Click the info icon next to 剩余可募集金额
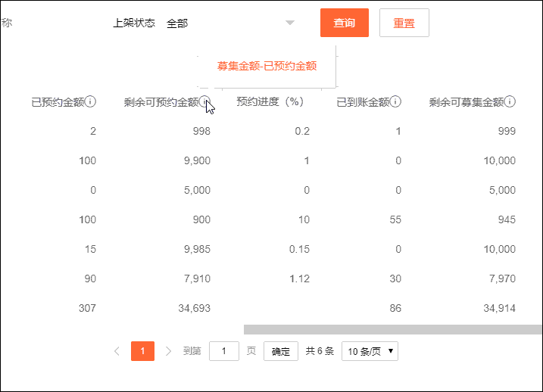Viewport: 543px width, 392px height. tap(510, 101)
